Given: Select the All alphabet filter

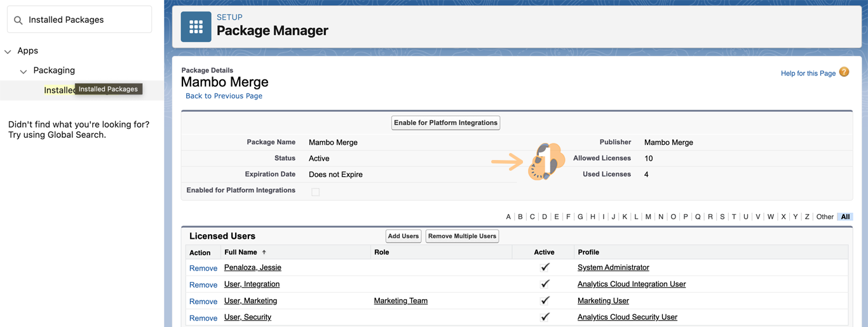Looking at the screenshot, I should [x=844, y=217].
